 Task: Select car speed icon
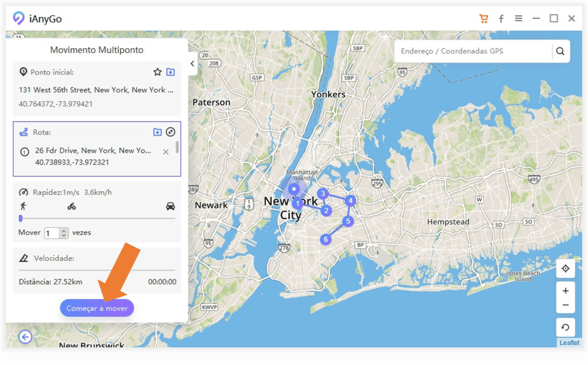click(170, 206)
